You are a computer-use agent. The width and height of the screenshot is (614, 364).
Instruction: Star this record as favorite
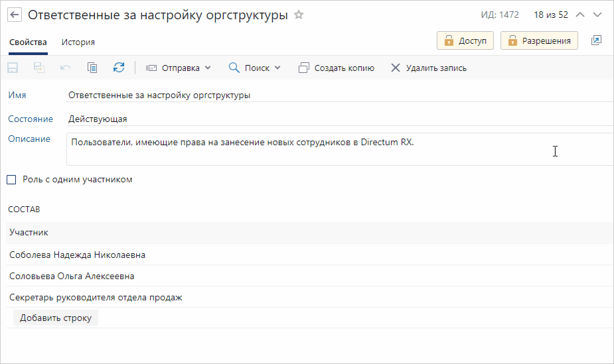pos(299,15)
